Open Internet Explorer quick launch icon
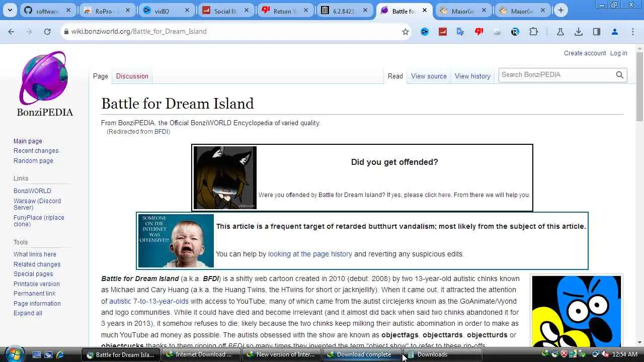644x362 pixels. (60, 354)
